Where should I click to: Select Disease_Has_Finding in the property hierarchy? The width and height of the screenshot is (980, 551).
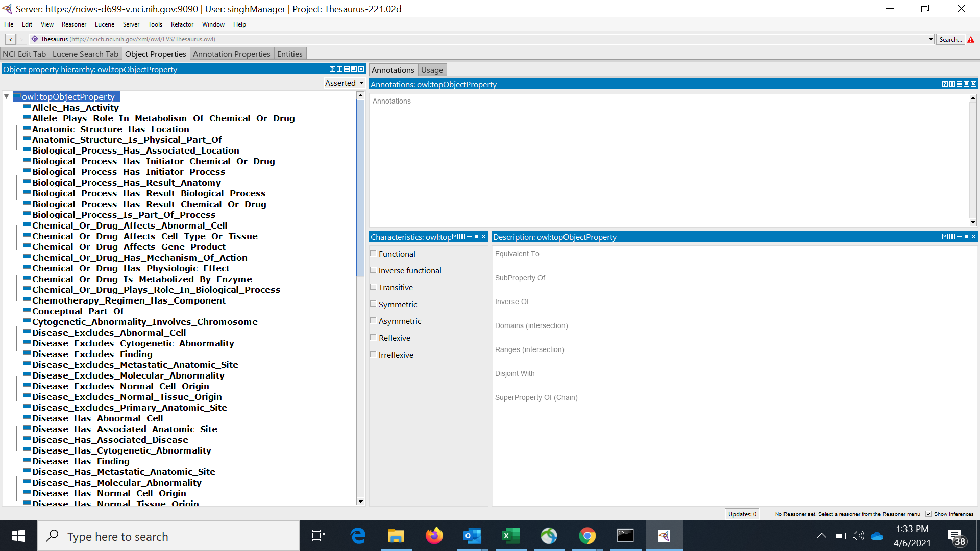[x=81, y=461]
